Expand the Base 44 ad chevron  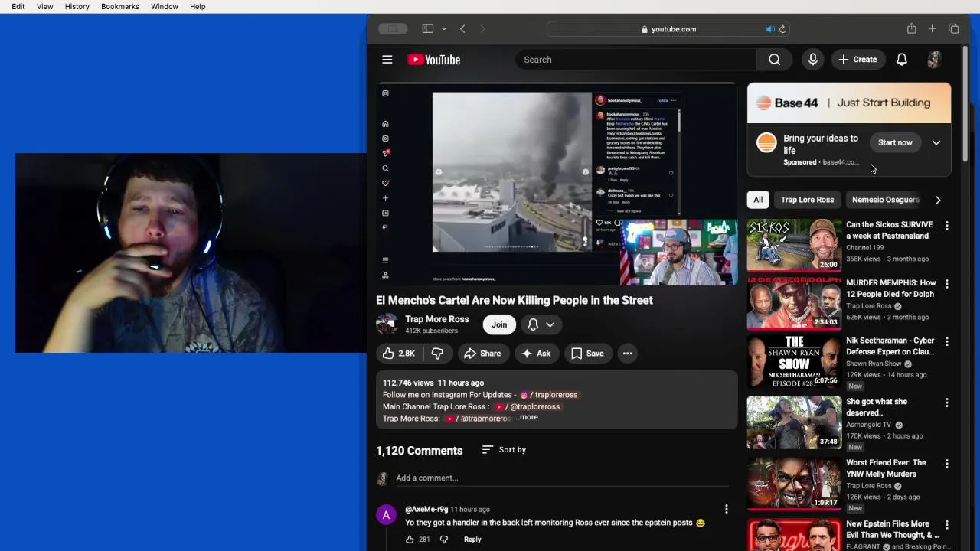(x=936, y=142)
